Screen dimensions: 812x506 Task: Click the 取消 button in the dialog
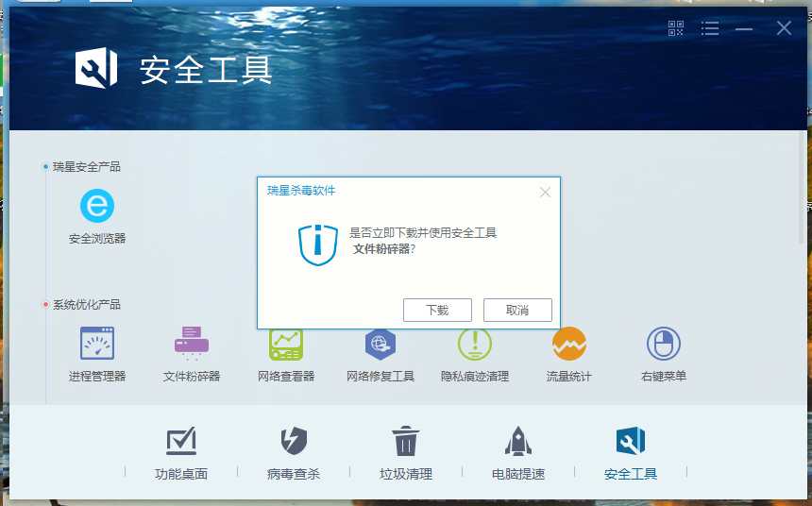517,310
